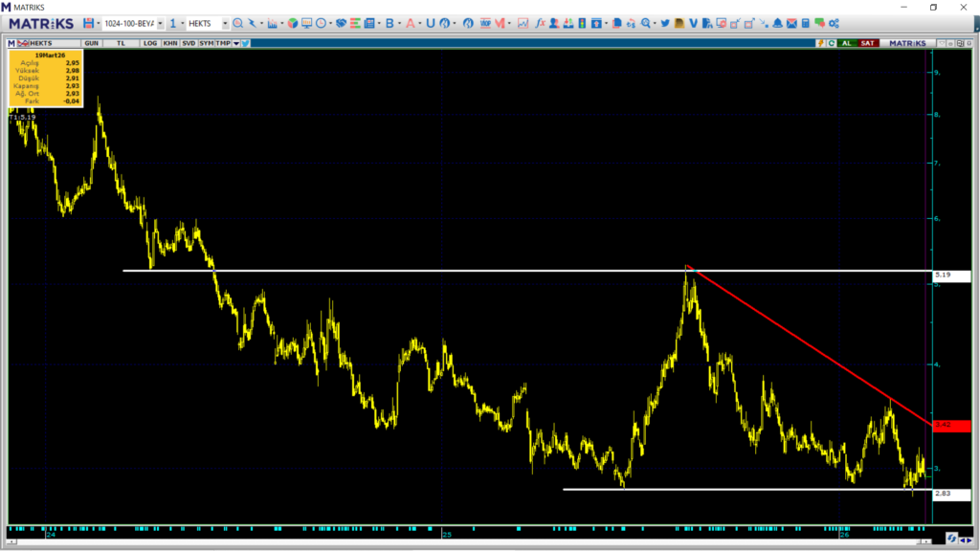Click the left arrow of horizontal scrollbar
980x551 pixels.
click(x=11, y=541)
